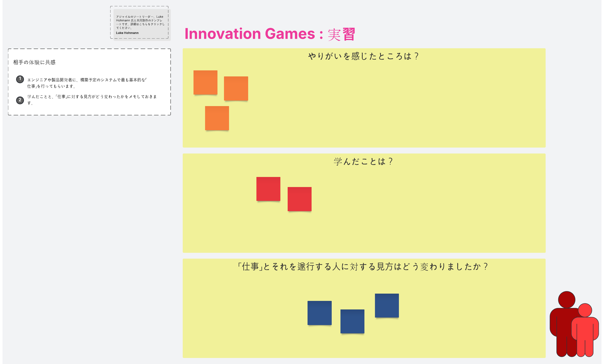Image resolution: width=604 pixels, height=364 pixels.
Task: Select the leftmost orange sticky note
Action: 205,82
